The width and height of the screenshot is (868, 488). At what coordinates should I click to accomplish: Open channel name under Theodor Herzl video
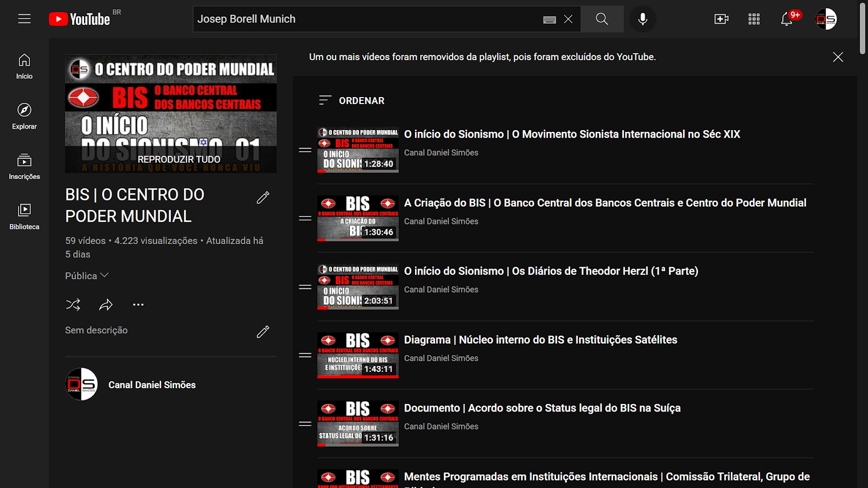[x=441, y=290]
